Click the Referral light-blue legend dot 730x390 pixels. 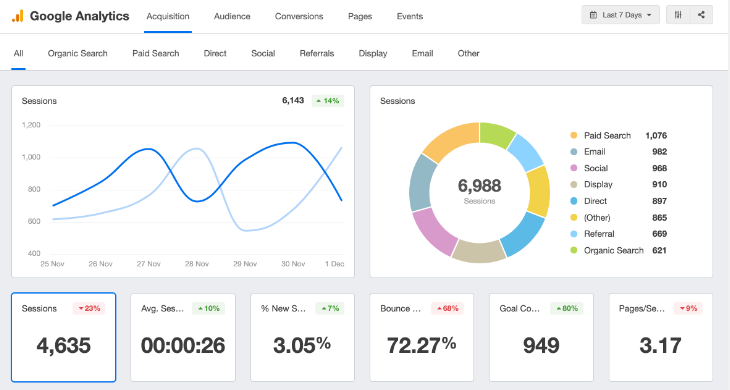click(x=574, y=234)
